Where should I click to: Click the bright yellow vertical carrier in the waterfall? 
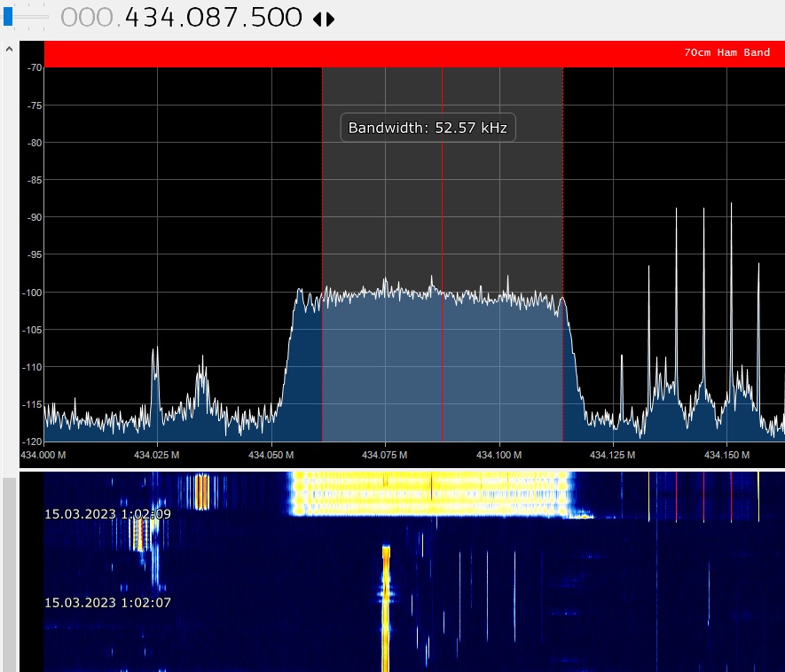(x=386, y=608)
